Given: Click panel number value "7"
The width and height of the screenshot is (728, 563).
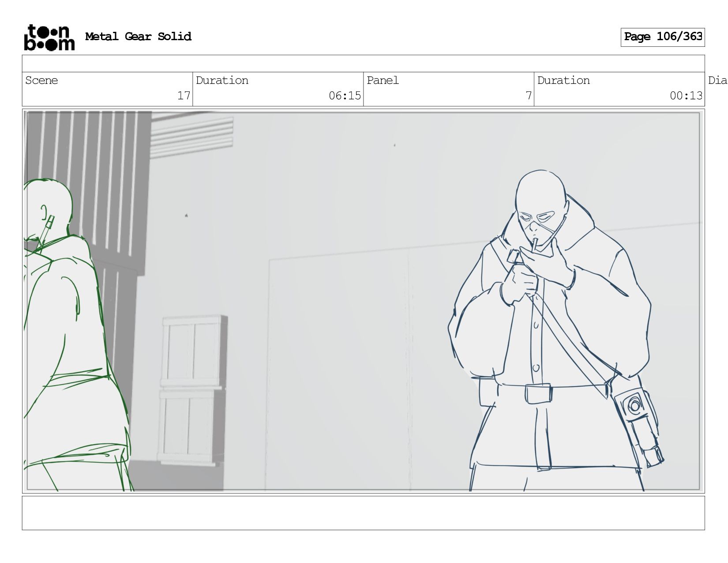Looking at the screenshot, I should 529,96.
